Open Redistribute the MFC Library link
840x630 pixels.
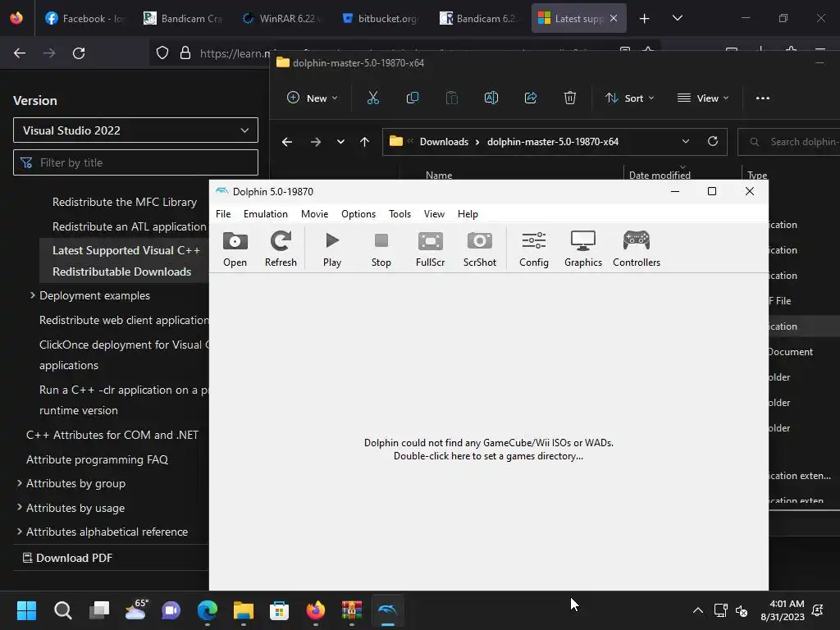click(125, 202)
